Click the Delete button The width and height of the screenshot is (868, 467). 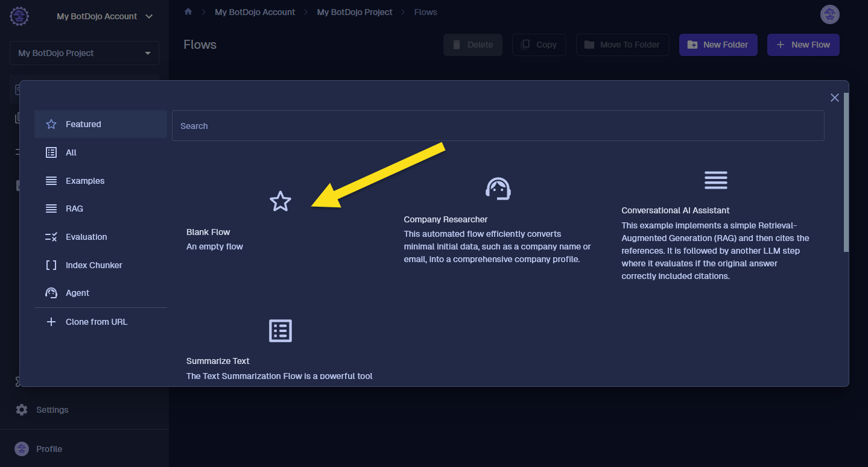(x=473, y=45)
